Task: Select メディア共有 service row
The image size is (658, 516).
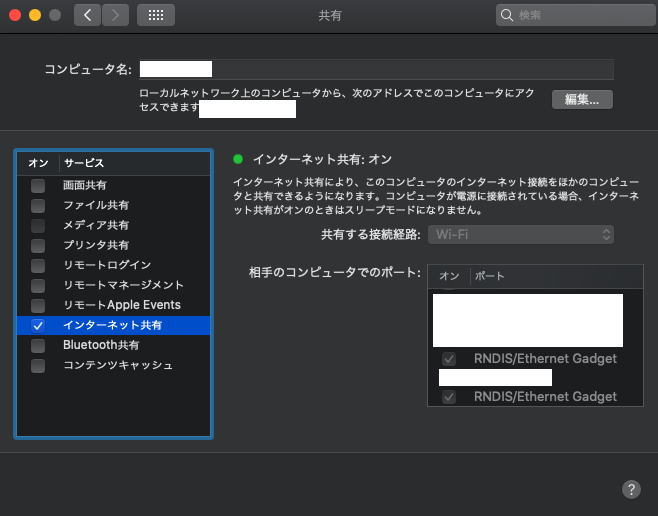Action: click(x=113, y=225)
